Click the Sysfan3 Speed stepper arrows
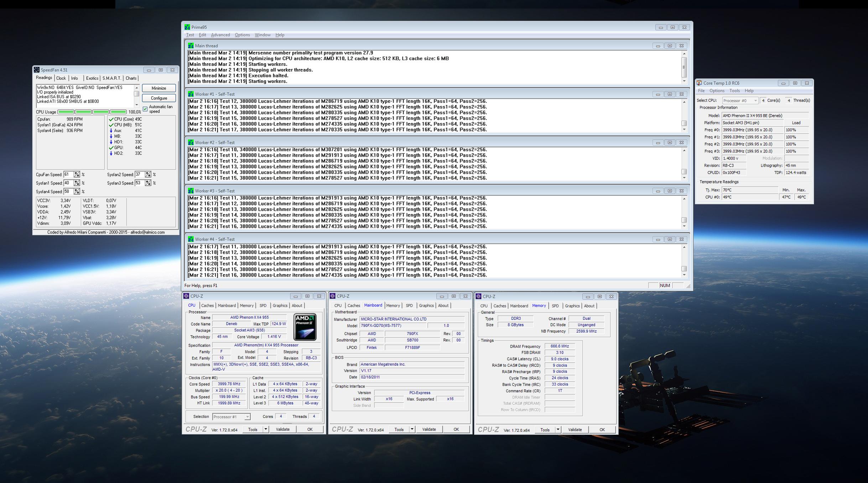Viewport: 868px width, 483px height. tap(148, 183)
